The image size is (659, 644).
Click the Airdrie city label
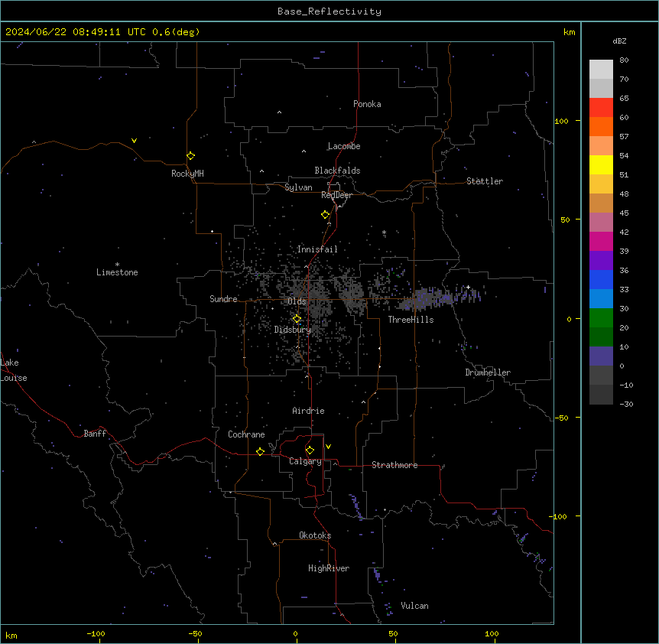point(308,411)
